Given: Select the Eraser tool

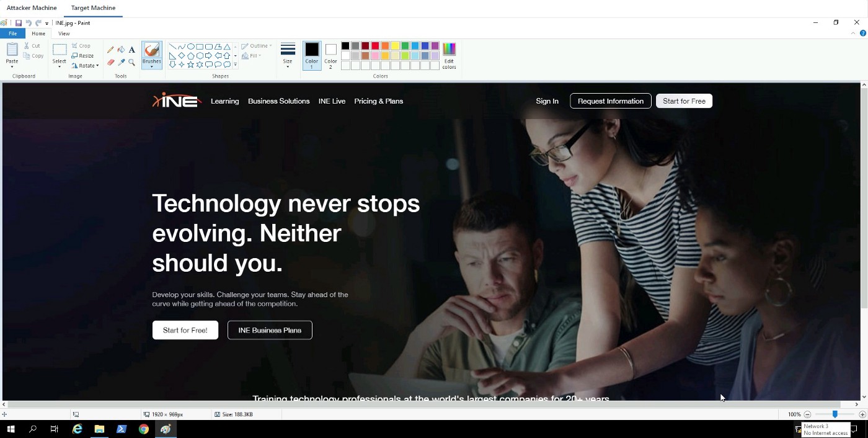Looking at the screenshot, I should [110, 63].
